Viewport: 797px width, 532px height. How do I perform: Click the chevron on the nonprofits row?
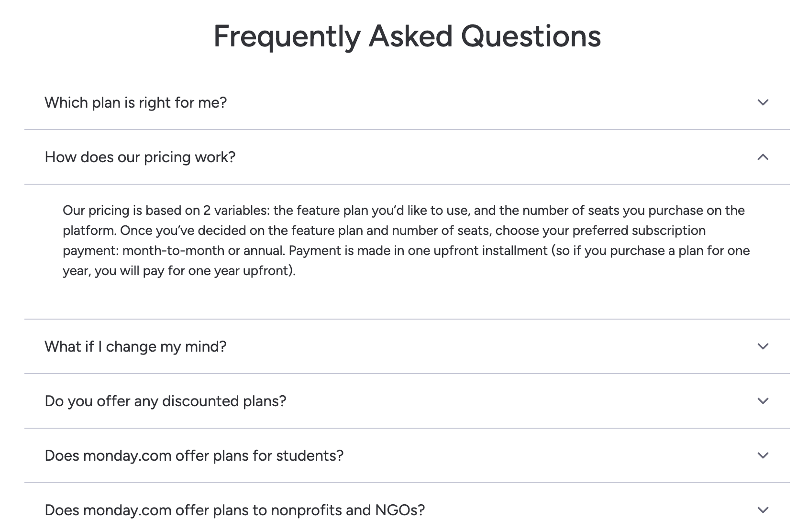pyautogui.click(x=764, y=510)
